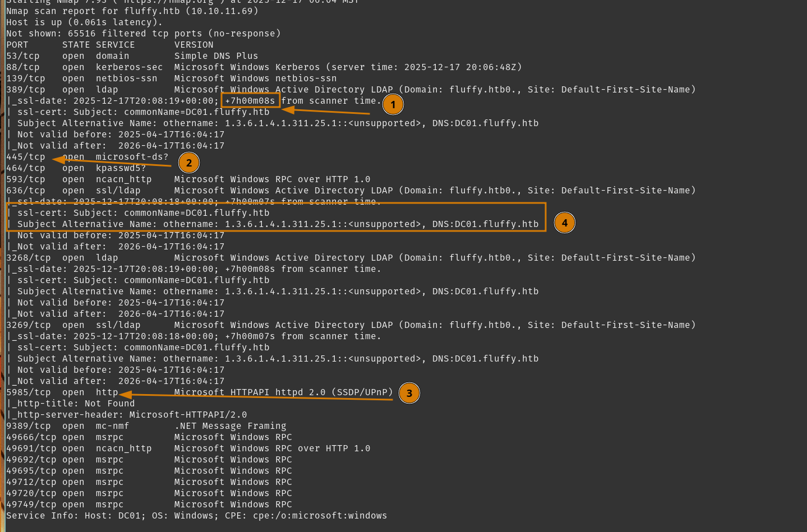This screenshot has height=532, width=807.
Task: Click the 5985/tcp port entry
Action: point(29,392)
